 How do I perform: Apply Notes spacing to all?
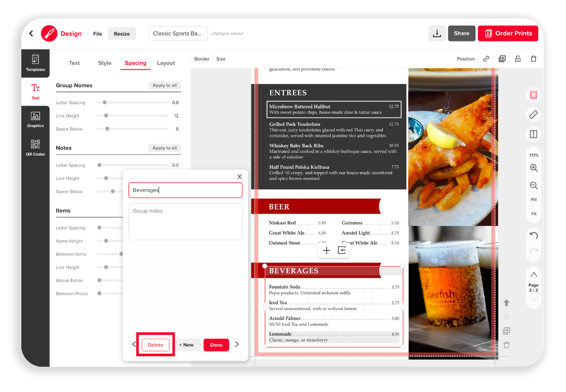[x=165, y=148]
